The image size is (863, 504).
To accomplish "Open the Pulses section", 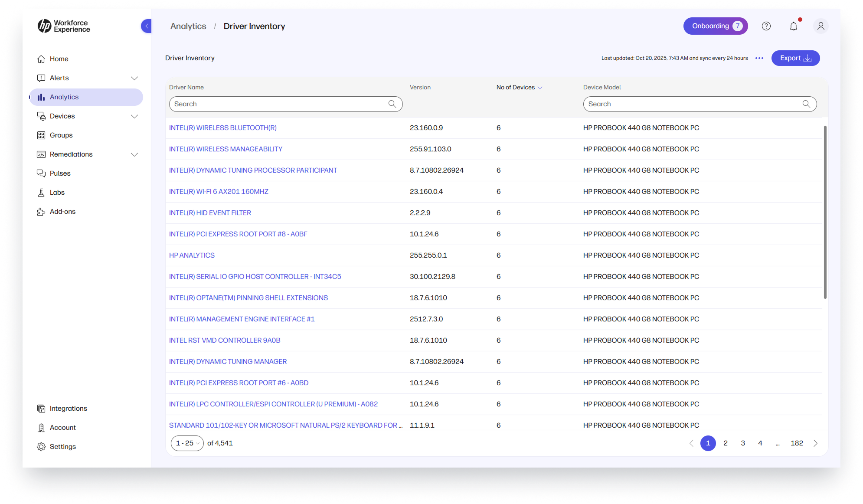I will tap(60, 173).
